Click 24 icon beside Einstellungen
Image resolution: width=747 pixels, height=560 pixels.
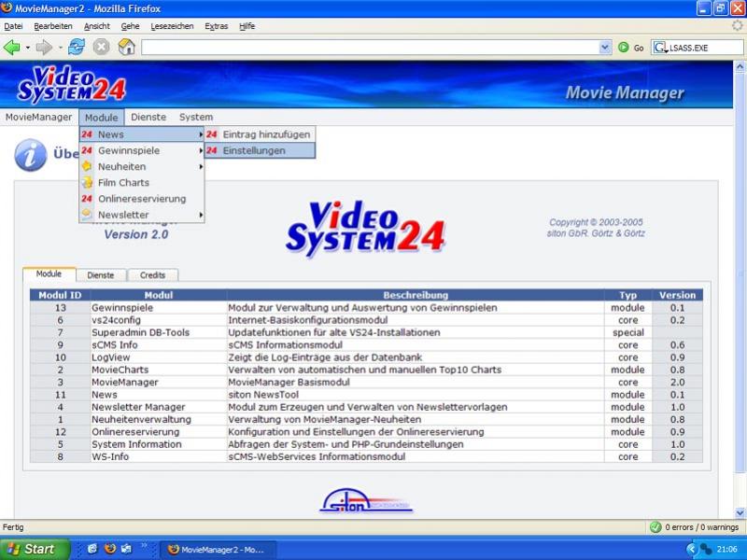(212, 150)
